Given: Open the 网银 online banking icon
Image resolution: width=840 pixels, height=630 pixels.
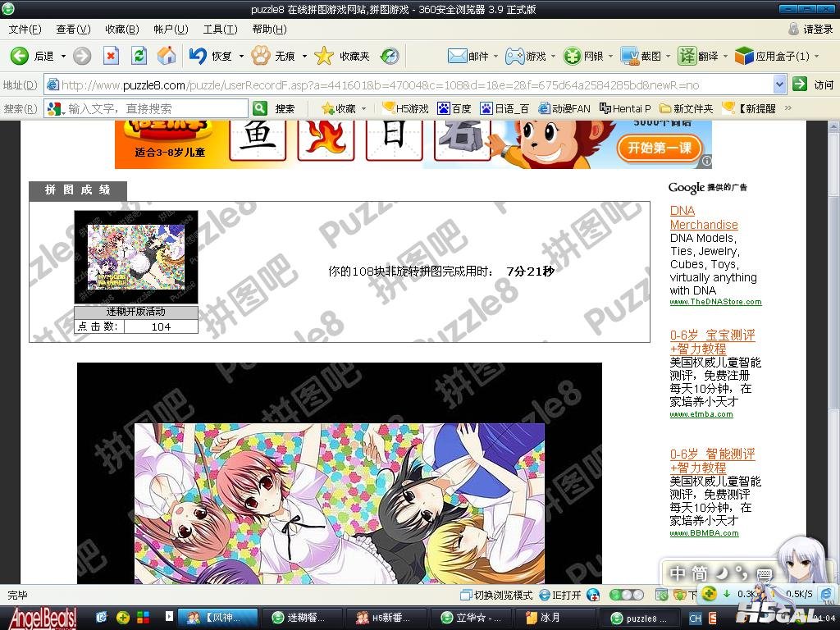Looking at the screenshot, I should click(x=572, y=56).
